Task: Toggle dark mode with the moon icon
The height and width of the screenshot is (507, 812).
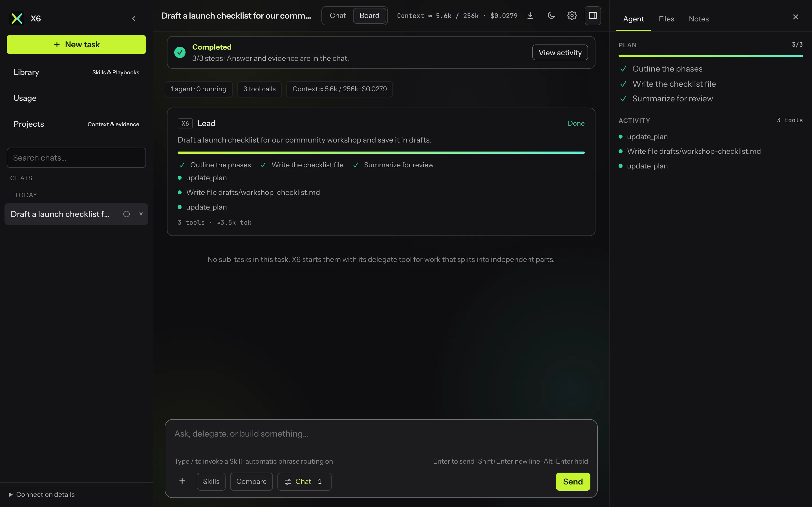Action: click(551, 16)
